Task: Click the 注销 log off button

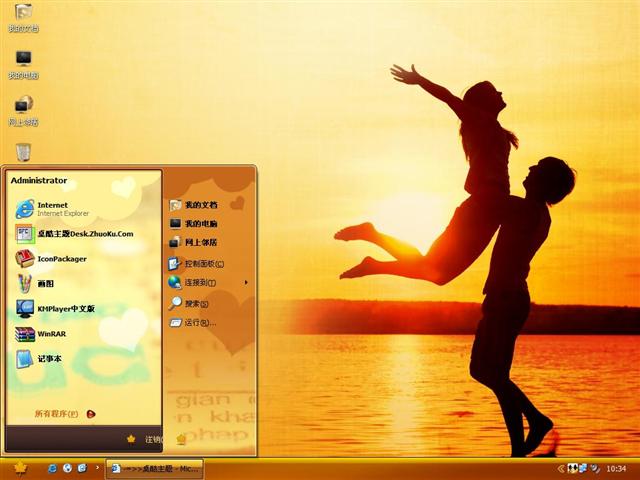Action: click(x=145, y=439)
